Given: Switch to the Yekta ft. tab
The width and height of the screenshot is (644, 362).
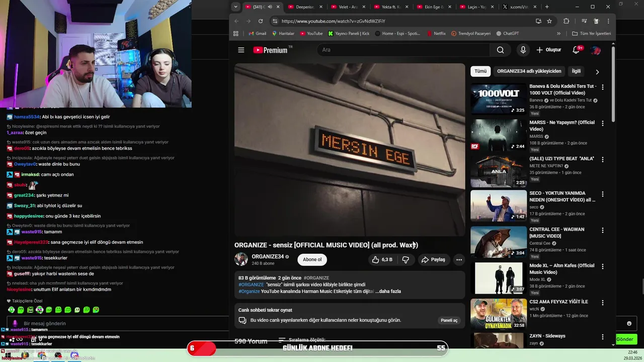Looking at the screenshot, I should point(391,7).
